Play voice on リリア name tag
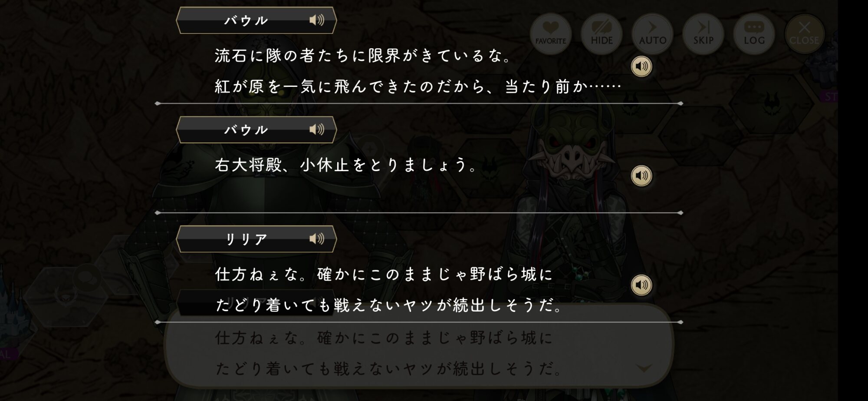Viewport: 868px width, 401px height. click(317, 239)
